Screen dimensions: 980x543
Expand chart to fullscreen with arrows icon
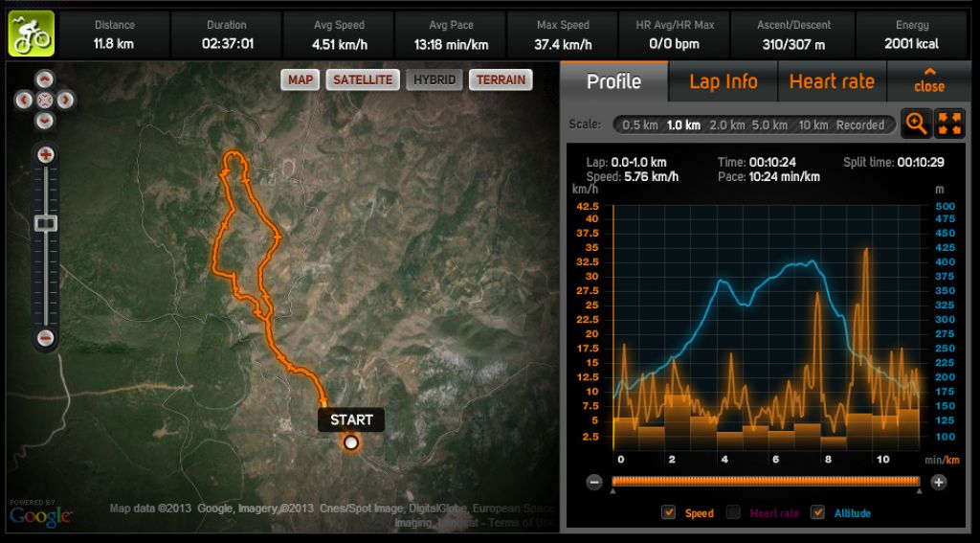[949, 124]
